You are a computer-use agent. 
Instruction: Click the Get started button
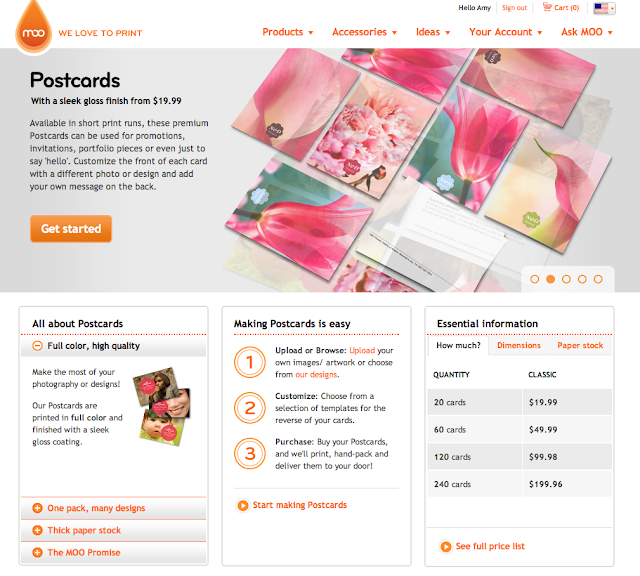71,229
